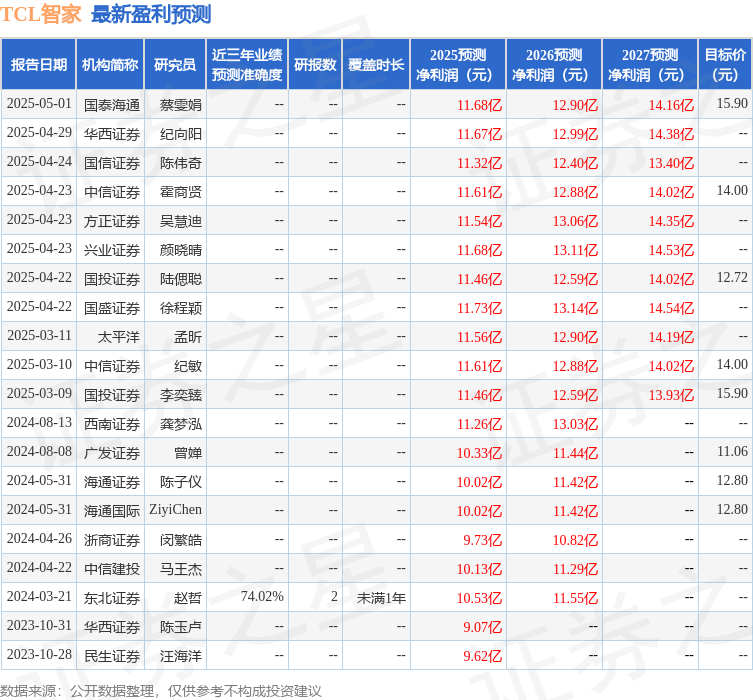Select analyst 陈伟奇
The height and width of the screenshot is (700, 753).
(181, 163)
